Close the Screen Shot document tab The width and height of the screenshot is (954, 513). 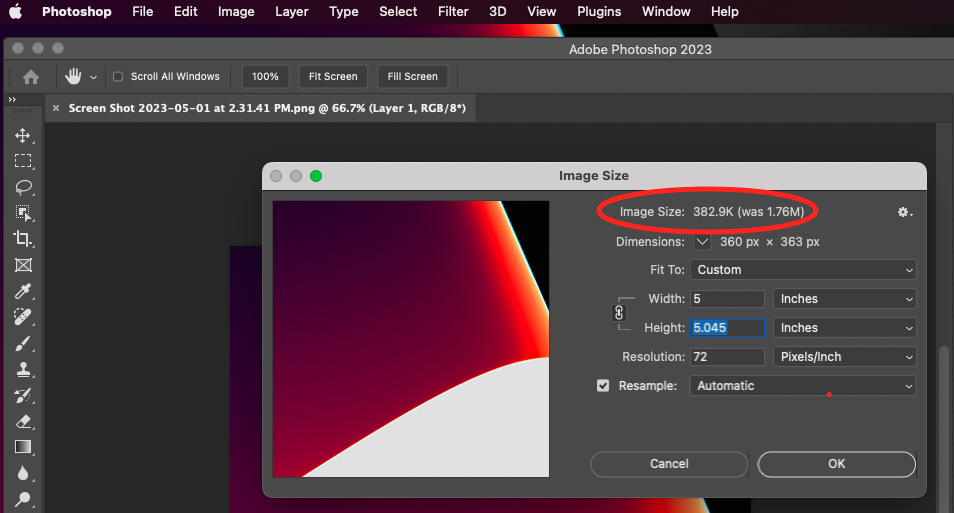coord(56,108)
